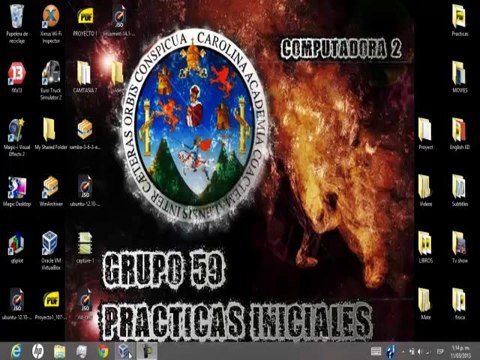This screenshot has width=480, height=360.
Task: Open the PROYECTO 1 PDF file
Action: (85, 21)
